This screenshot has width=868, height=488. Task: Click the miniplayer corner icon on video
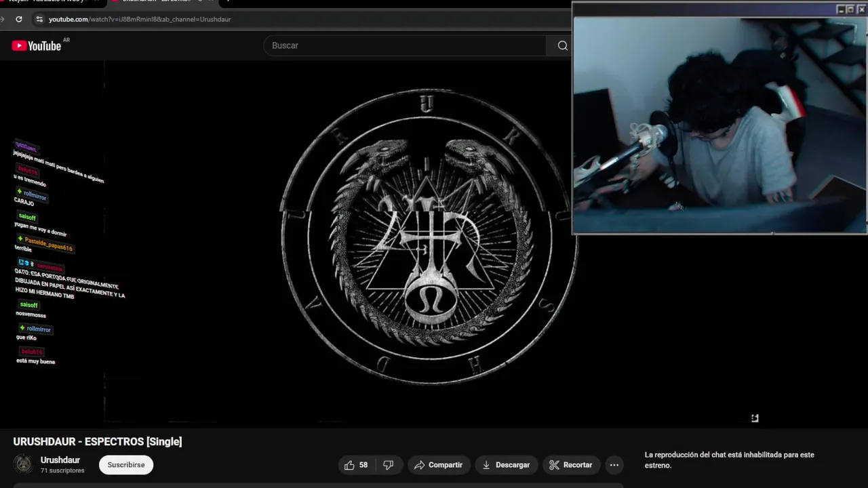[755, 418]
